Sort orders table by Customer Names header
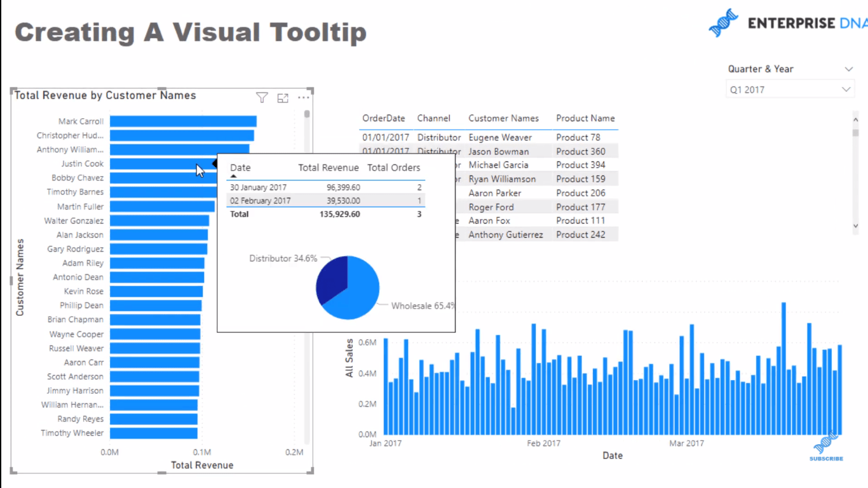Viewport: 868px width, 488px height. tap(503, 118)
